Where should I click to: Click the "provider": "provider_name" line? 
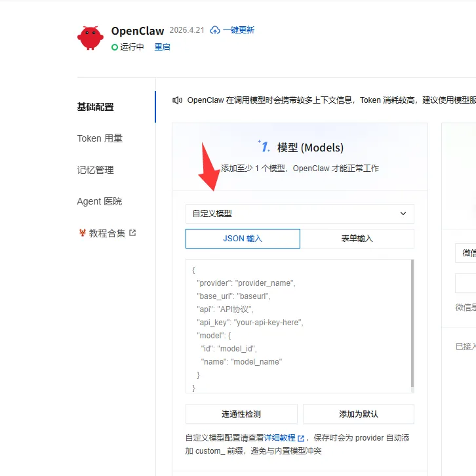(246, 283)
